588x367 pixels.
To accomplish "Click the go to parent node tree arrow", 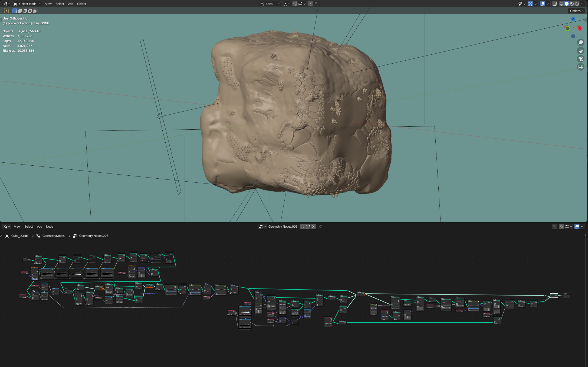I will 555,227.
